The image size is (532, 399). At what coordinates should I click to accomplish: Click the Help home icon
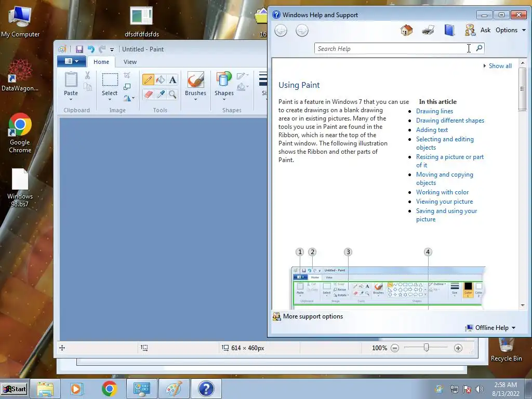click(406, 30)
